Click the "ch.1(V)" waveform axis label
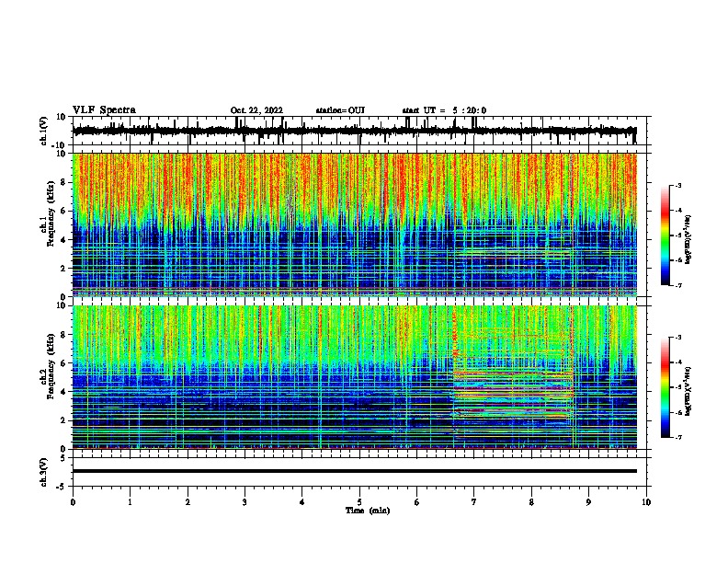Screen dimensions: 728x563 click(44, 131)
